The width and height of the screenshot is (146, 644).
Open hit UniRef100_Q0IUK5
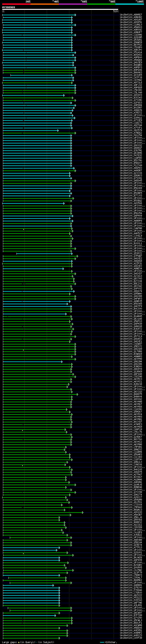point(131,75)
